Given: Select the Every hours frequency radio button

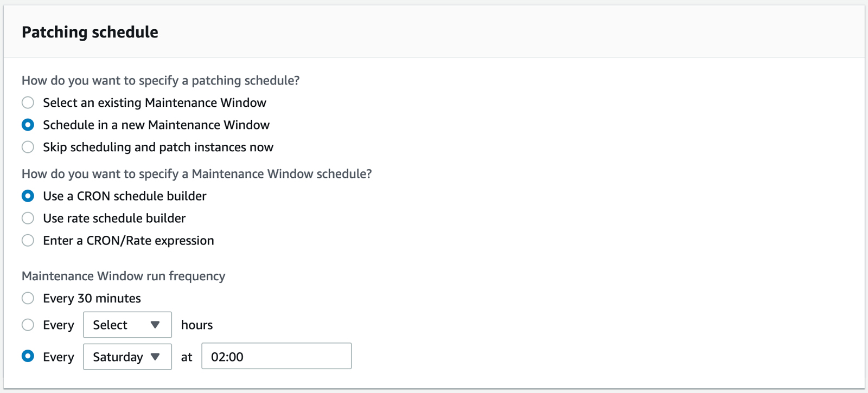Looking at the screenshot, I should pos(28,325).
